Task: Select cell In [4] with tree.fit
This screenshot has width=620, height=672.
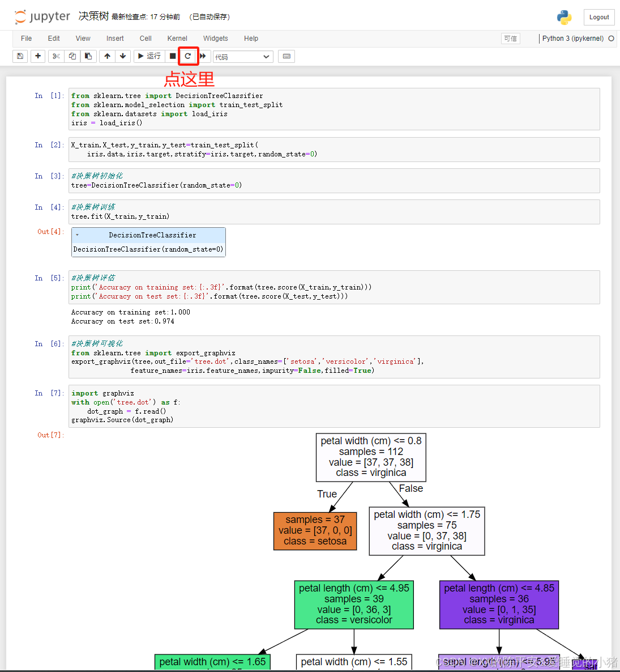Action: tap(334, 212)
